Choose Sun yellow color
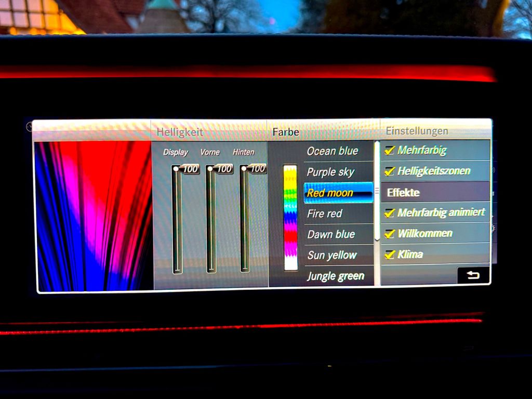 [x=332, y=255]
